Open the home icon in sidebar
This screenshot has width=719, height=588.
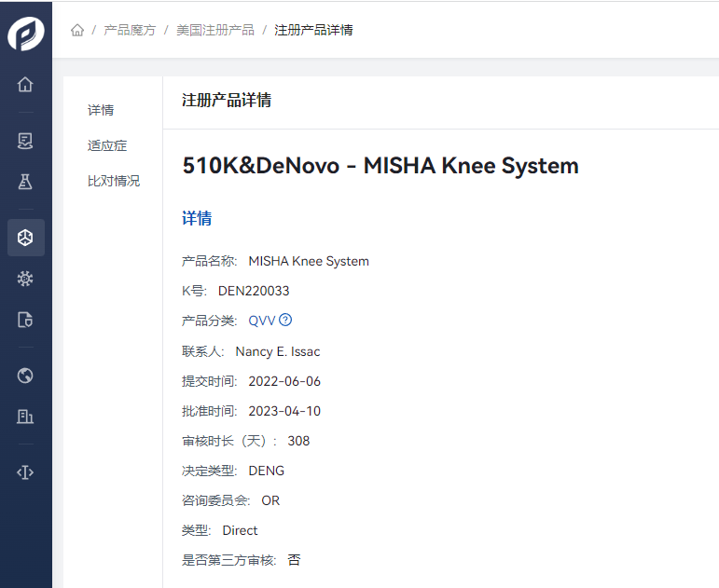[x=25, y=84]
